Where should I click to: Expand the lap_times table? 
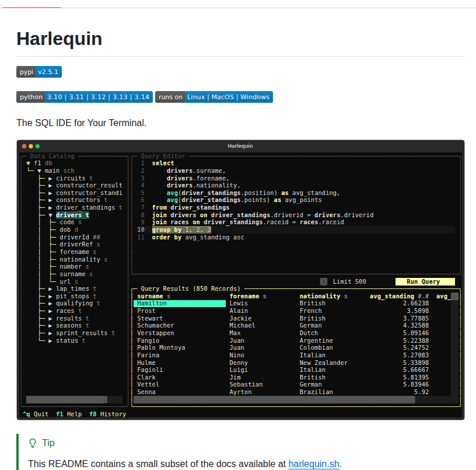click(50, 288)
